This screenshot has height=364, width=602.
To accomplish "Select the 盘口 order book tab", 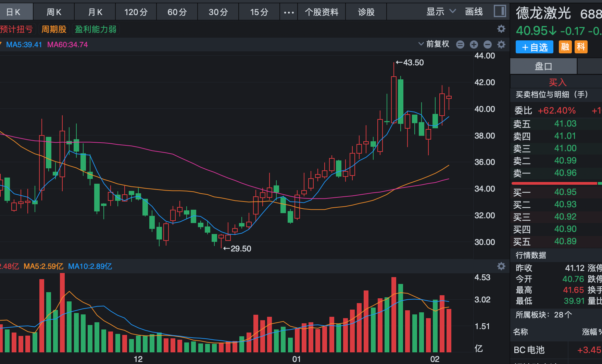I will (x=543, y=66).
